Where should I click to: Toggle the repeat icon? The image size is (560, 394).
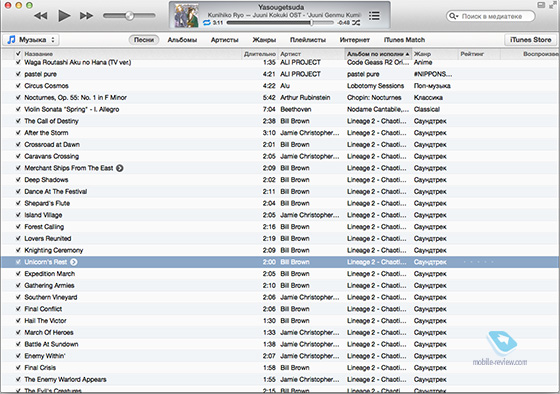[207, 23]
